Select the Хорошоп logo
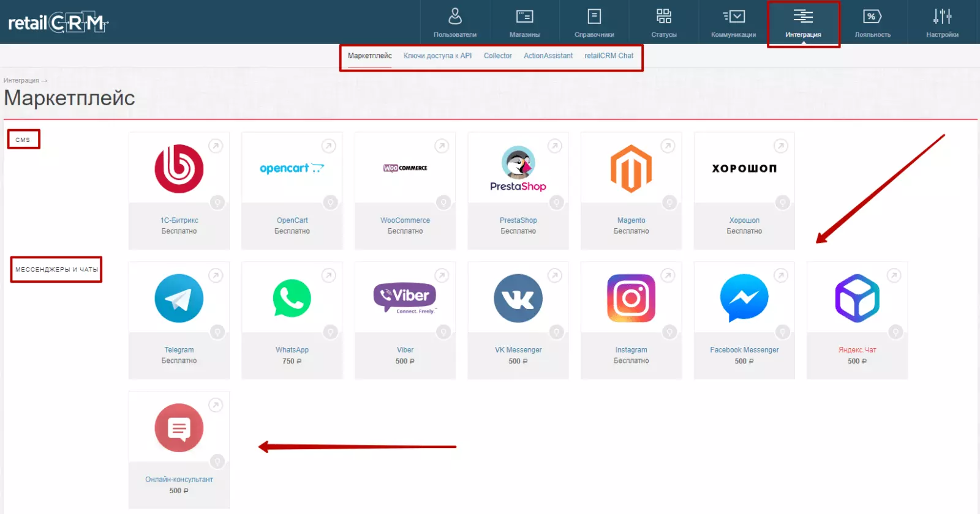The image size is (980, 514). pos(744,168)
